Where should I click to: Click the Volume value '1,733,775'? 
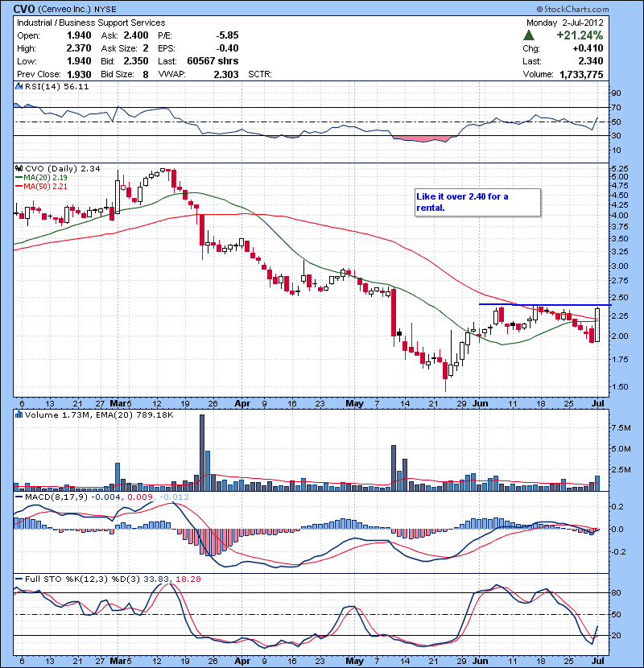[581, 74]
